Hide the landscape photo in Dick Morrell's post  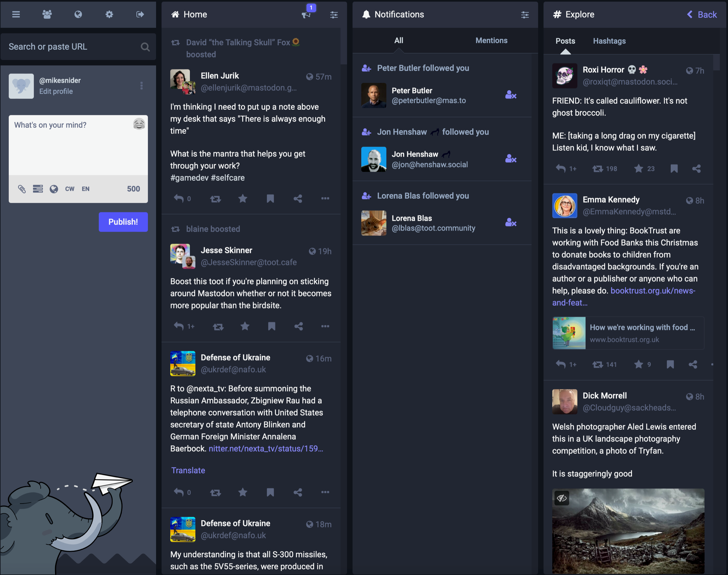point(562,498)
